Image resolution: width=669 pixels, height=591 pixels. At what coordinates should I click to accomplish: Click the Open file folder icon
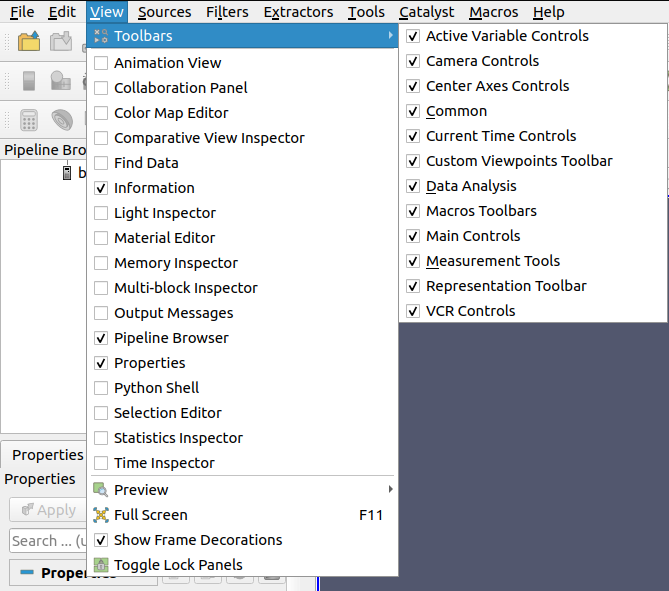[29, 41]
